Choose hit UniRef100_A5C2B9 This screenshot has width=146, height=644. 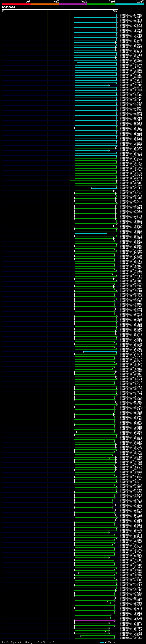pos(131,95)
